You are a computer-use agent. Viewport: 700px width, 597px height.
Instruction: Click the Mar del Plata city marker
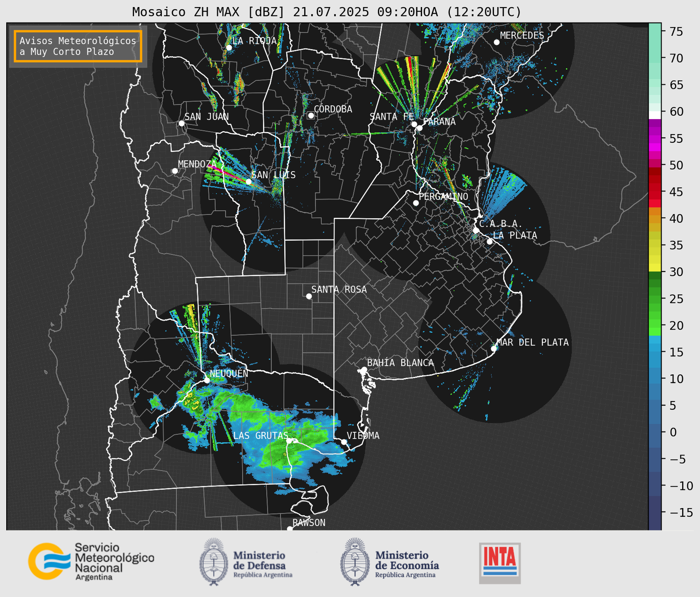[494, 349]
